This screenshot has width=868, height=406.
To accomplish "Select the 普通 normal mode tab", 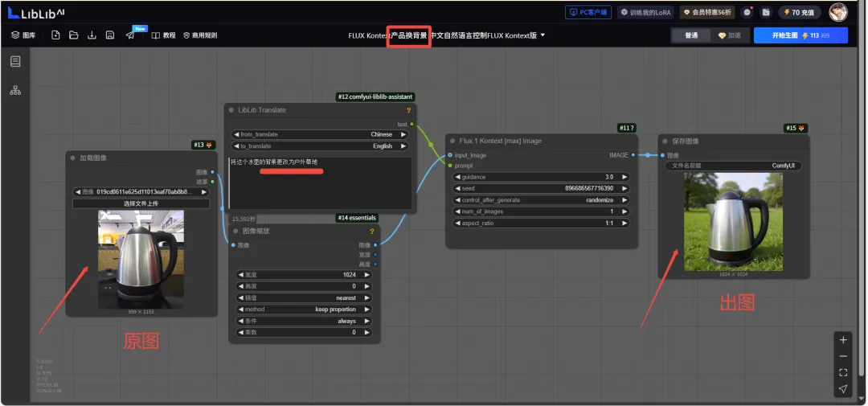I will pyautogui.click(x=691, y=35).
